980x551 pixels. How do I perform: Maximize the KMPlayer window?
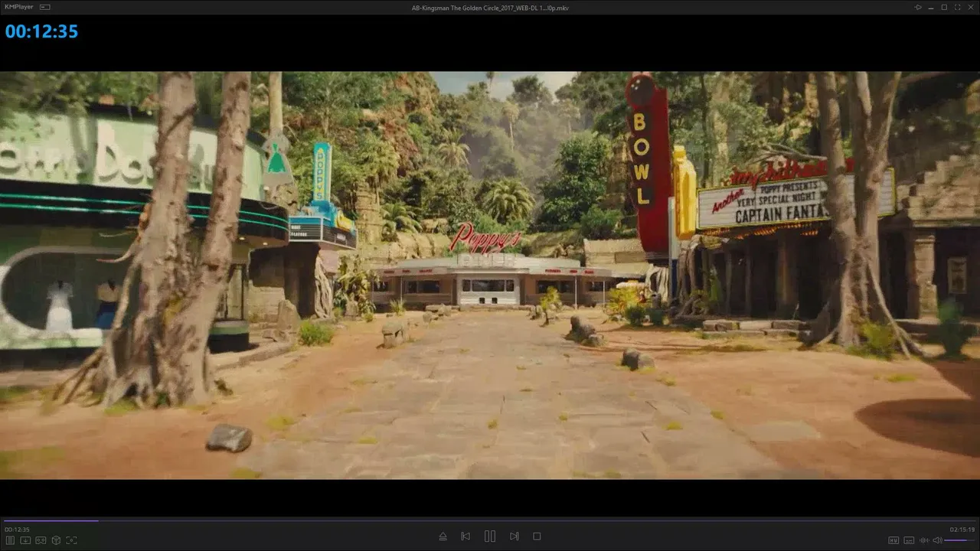pos(944,7)
